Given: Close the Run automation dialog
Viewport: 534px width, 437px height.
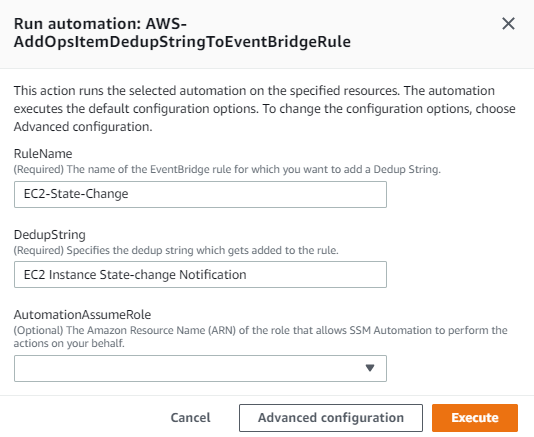Looking at the screenshot, I should pos(508,24).
